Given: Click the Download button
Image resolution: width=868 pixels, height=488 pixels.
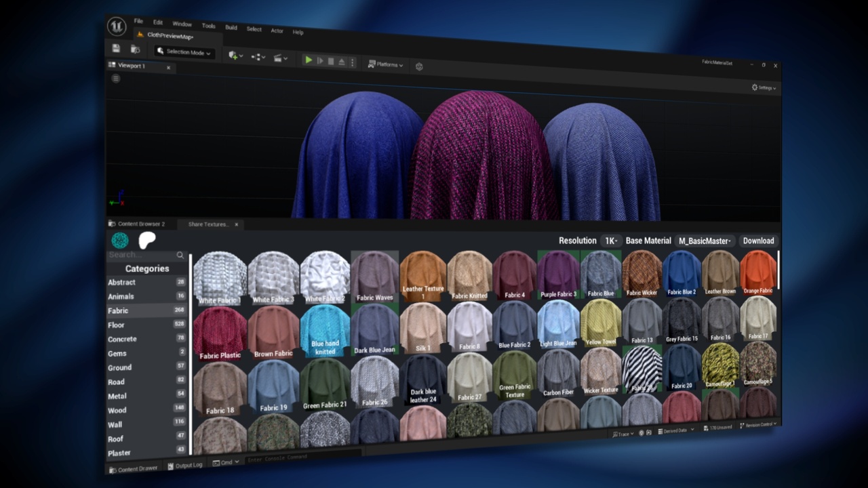Looking at the screenshot, I should (x=758, y=241).
